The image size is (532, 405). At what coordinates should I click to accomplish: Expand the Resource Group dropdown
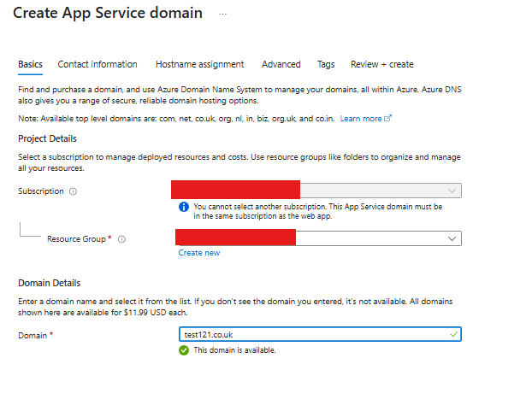(452, 239)
